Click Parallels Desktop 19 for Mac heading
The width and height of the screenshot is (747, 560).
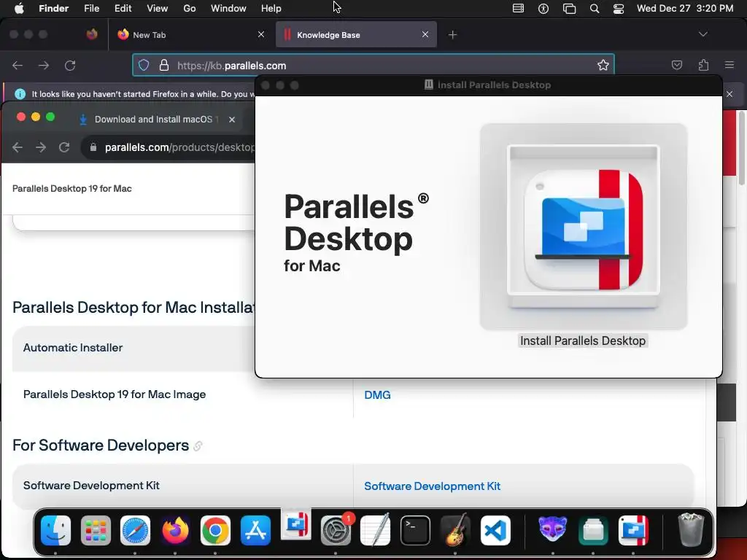point(72,189)
